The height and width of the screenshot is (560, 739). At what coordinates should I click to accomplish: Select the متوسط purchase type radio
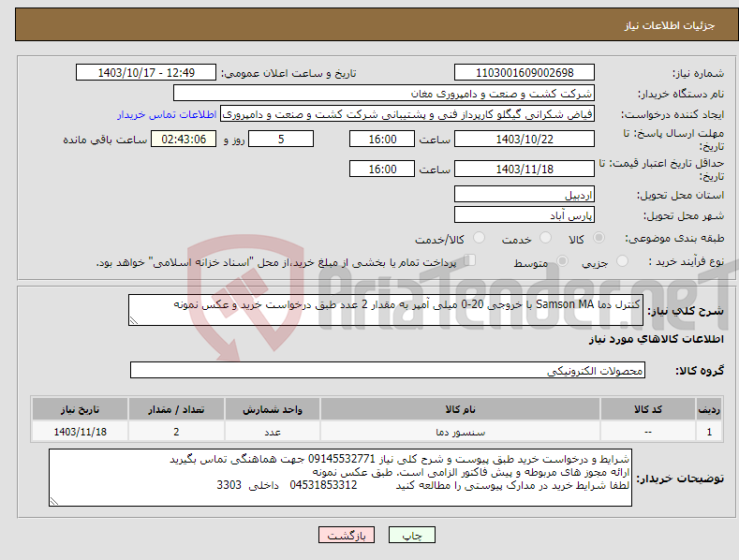tap(562, 260)
